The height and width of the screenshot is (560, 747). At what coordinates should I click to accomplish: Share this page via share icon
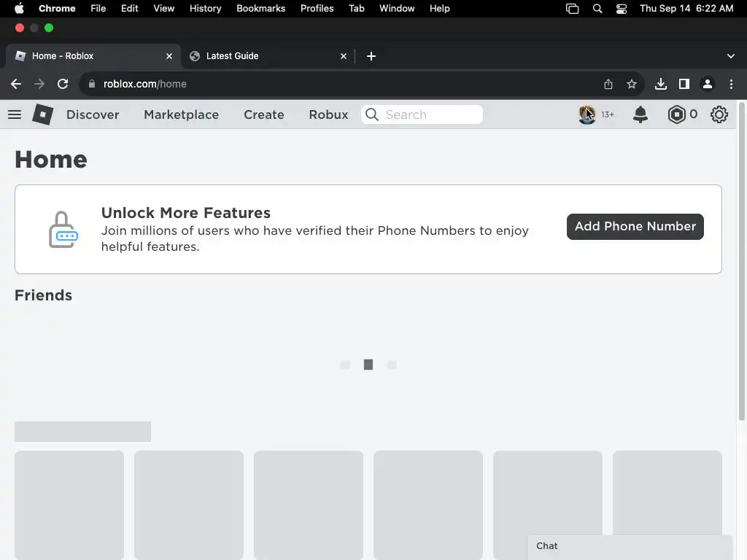(608, 85)
